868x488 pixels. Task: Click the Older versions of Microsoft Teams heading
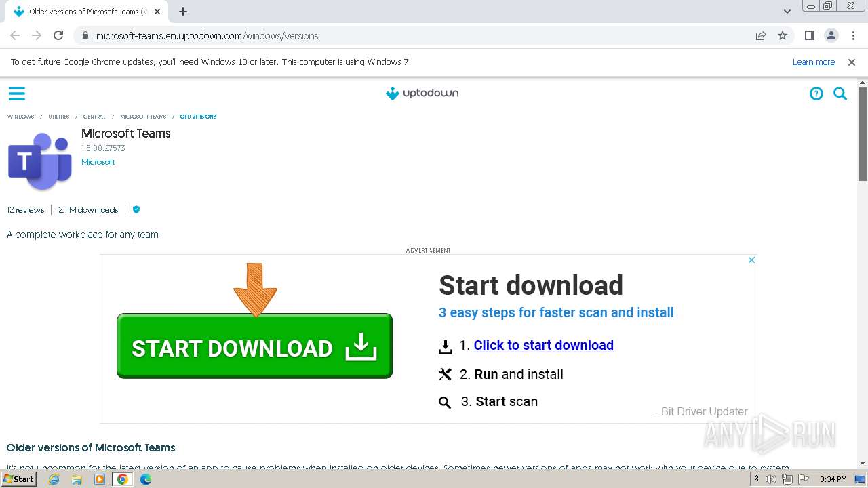click(x=91, y=447)
